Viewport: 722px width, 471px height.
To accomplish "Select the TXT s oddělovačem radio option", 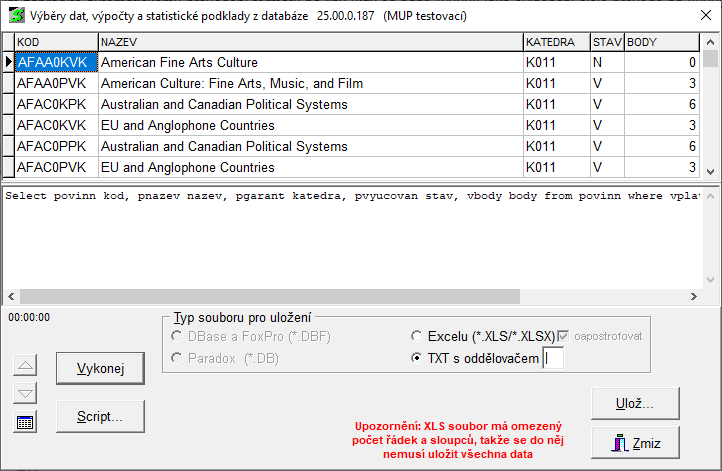I will tap(418, 359).
